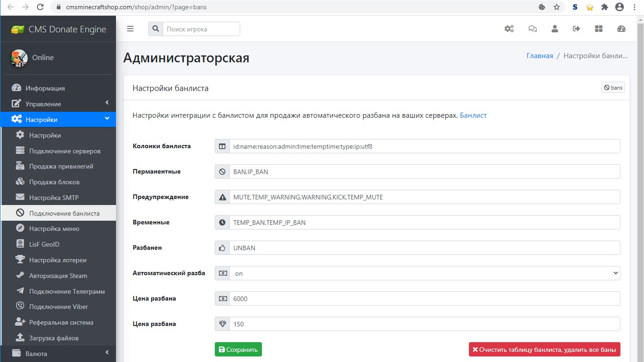The width and height of the screenshot is (644, 362).
Task: Select Настройка лотереи menu item
Action: [x=58, y=260]
